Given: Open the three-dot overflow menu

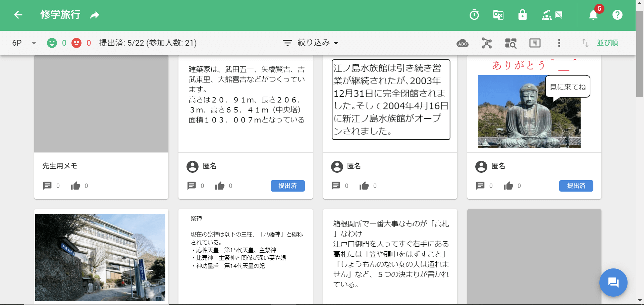Looking at the screenshot, I should [559, 43].
